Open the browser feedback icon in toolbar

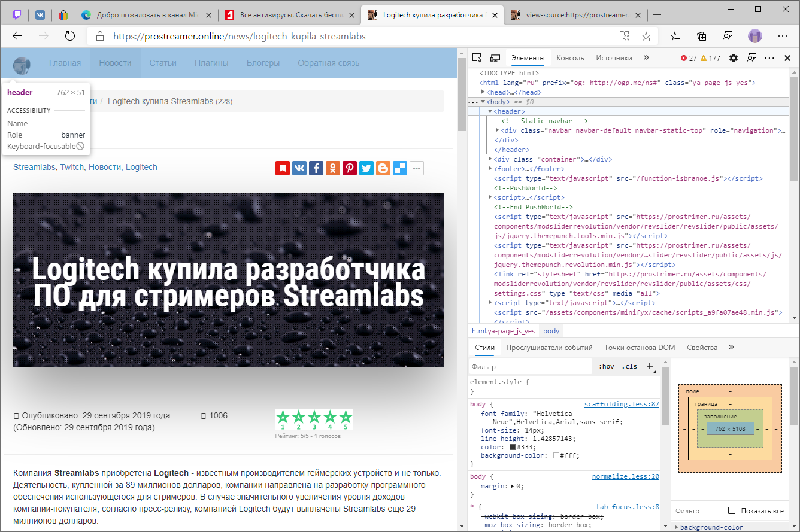coord(728,36)
